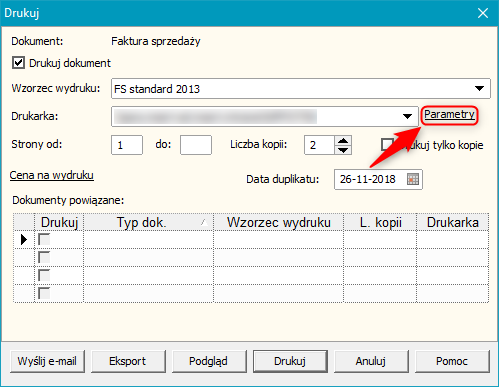
Task: Tick the third row Drukuj checkbox in table
Action: tap(44, 275)
